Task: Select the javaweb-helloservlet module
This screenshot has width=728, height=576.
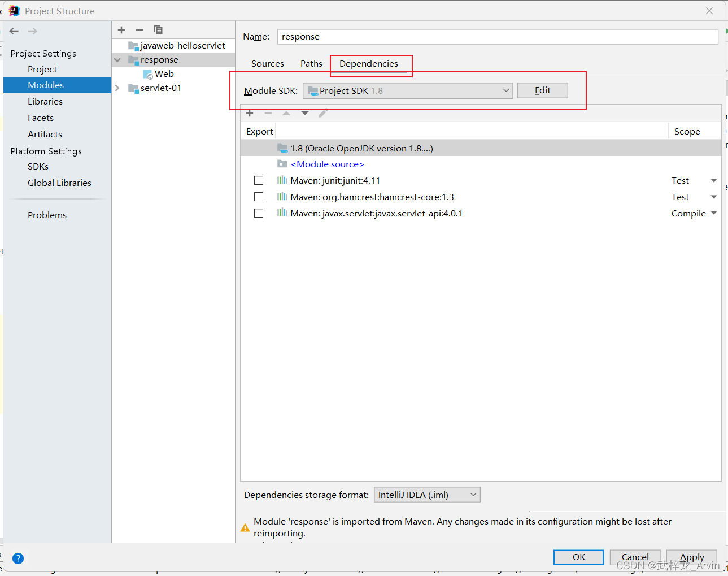Action: pos(183,46)
